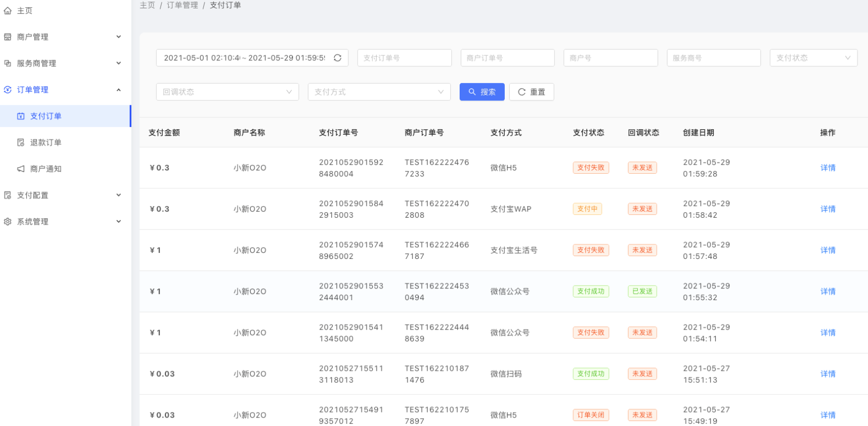Open 详情 for order created 01:55:32
Screen dimensions: 868x426
coord(828,291)
